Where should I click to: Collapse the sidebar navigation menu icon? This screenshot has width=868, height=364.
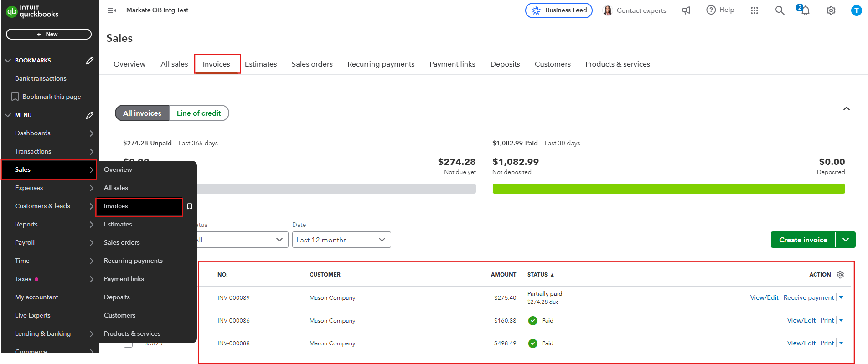(112, 10)
